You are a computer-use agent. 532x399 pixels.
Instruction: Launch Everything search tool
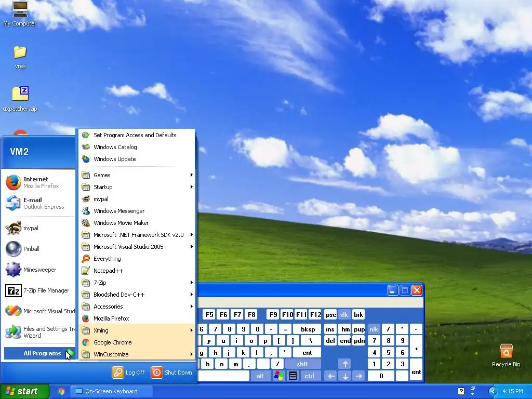pos(137,259)
